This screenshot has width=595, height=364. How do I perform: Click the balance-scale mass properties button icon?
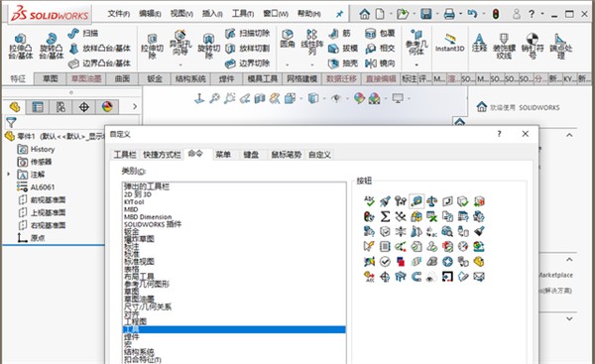coord(431,201)
